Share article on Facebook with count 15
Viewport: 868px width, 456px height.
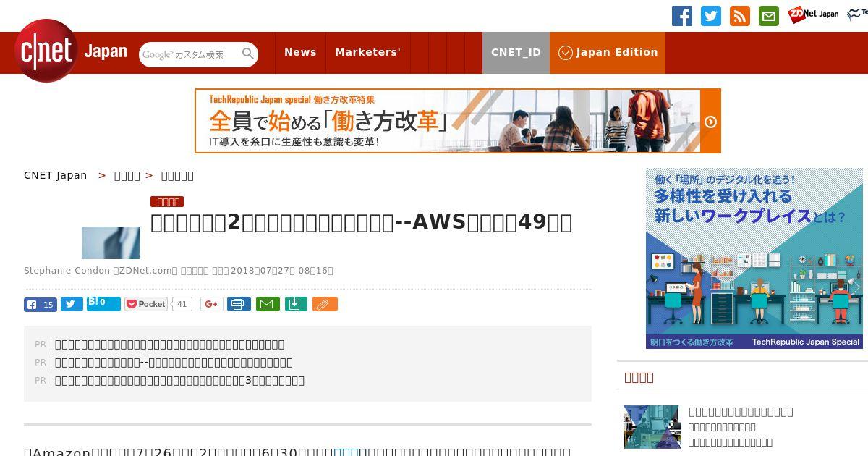pyautogui.click(x=41, y=305)
